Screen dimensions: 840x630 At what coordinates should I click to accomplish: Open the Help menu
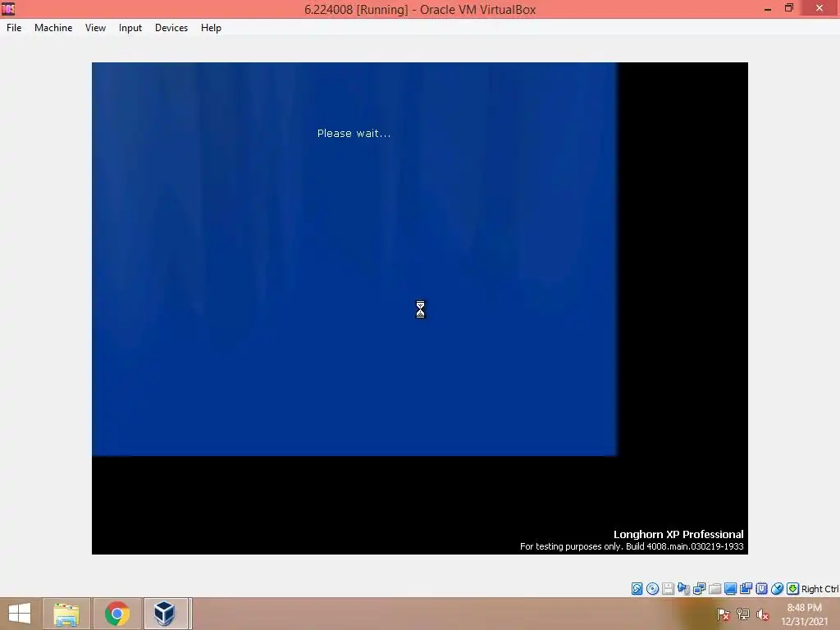pos(211,28)
